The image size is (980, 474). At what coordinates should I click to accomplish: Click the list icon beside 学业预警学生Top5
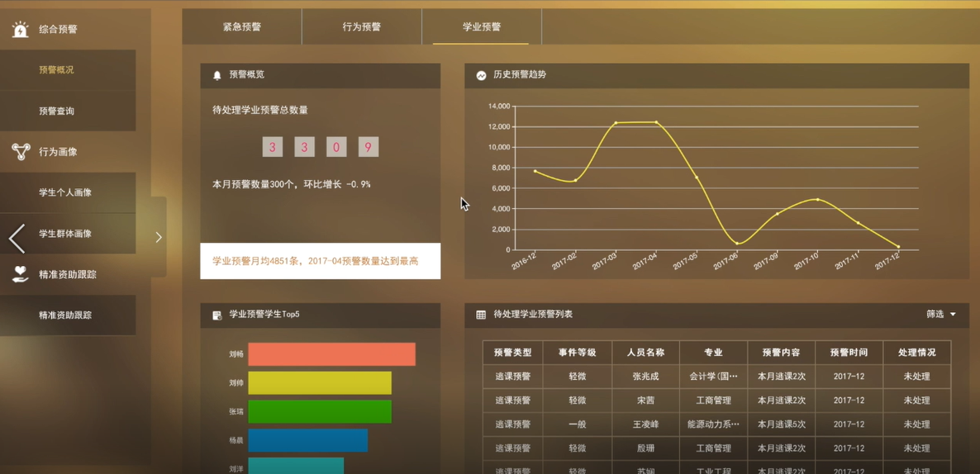(x=217, y=315)
